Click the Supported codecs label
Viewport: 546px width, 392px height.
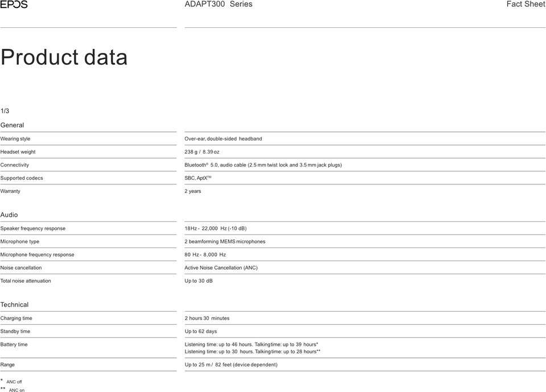coord(22,178)
